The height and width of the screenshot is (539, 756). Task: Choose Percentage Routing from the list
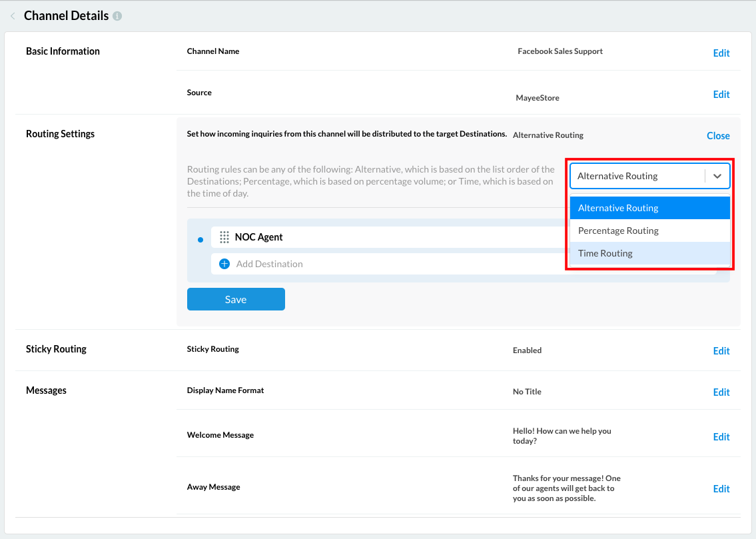point(649,231)
